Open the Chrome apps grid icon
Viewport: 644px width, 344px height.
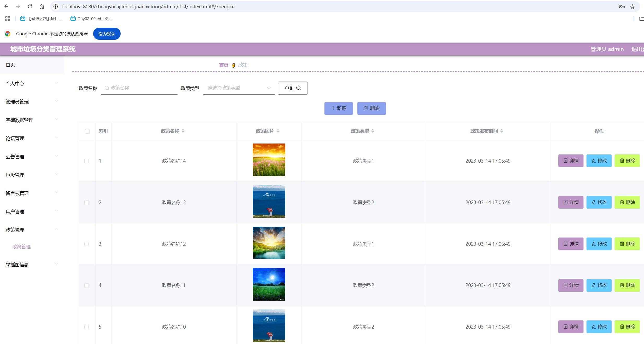tap(8, 19)
